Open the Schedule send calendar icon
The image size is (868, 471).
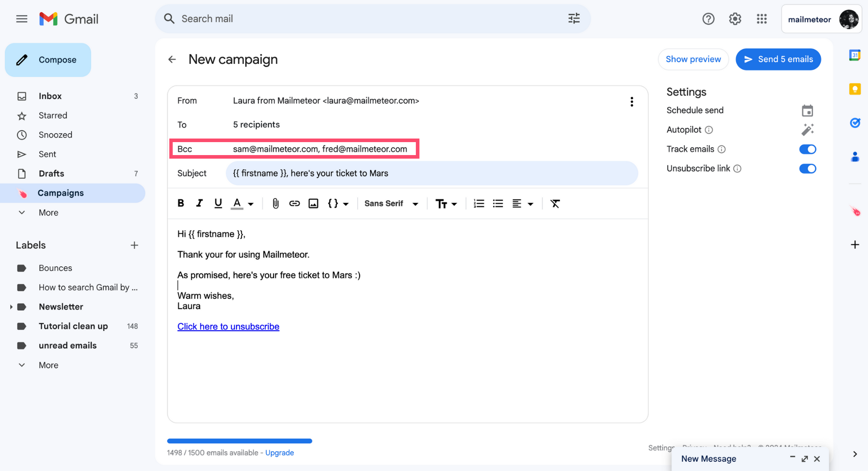click(x=807, y=110)
